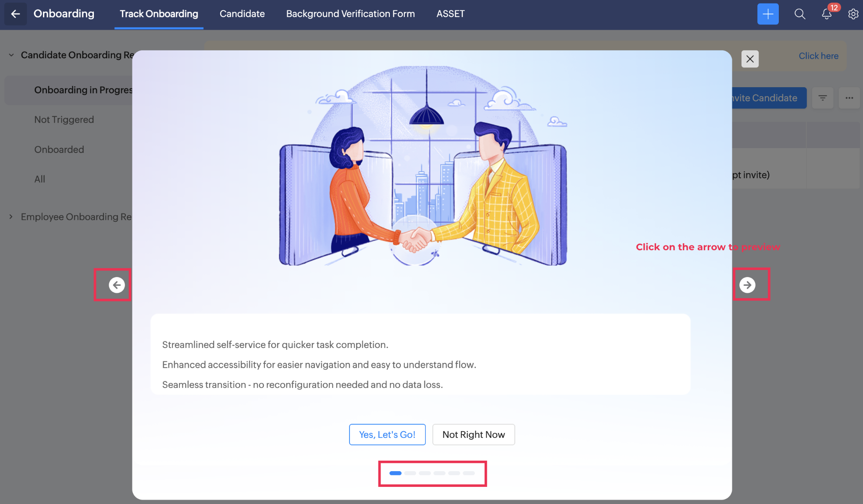863x504 pixels.
Task: Open the Background Verification Form tab
Action: 350,14
